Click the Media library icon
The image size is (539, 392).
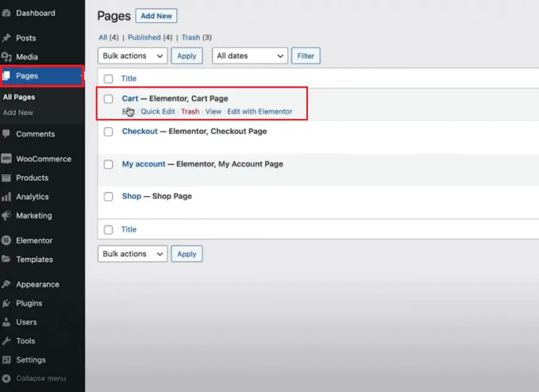click(6, 57)
